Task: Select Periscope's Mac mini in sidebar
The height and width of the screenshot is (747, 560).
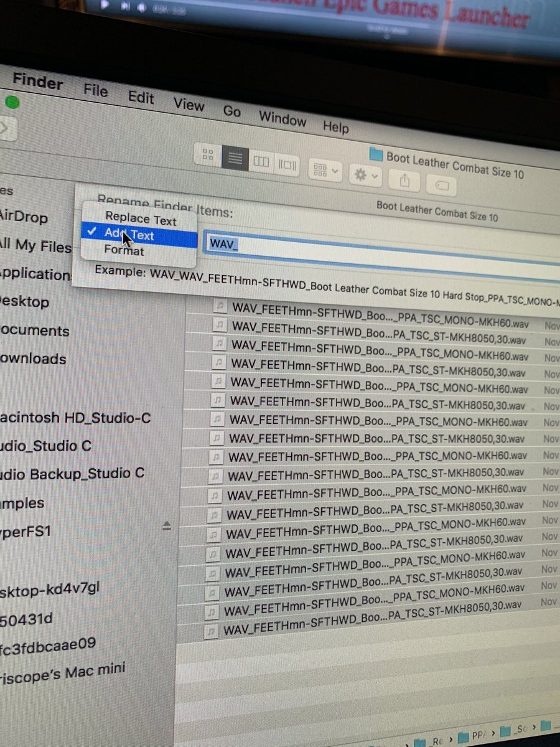Action: coord(62,673)
